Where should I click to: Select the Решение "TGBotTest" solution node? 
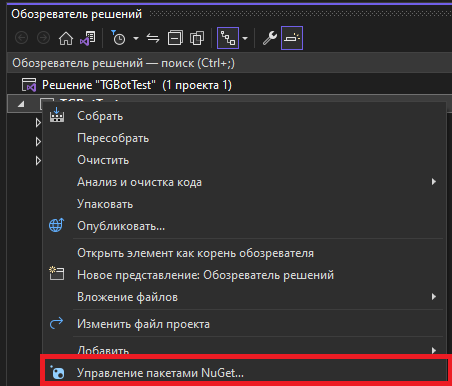click(x=137, y=85)
